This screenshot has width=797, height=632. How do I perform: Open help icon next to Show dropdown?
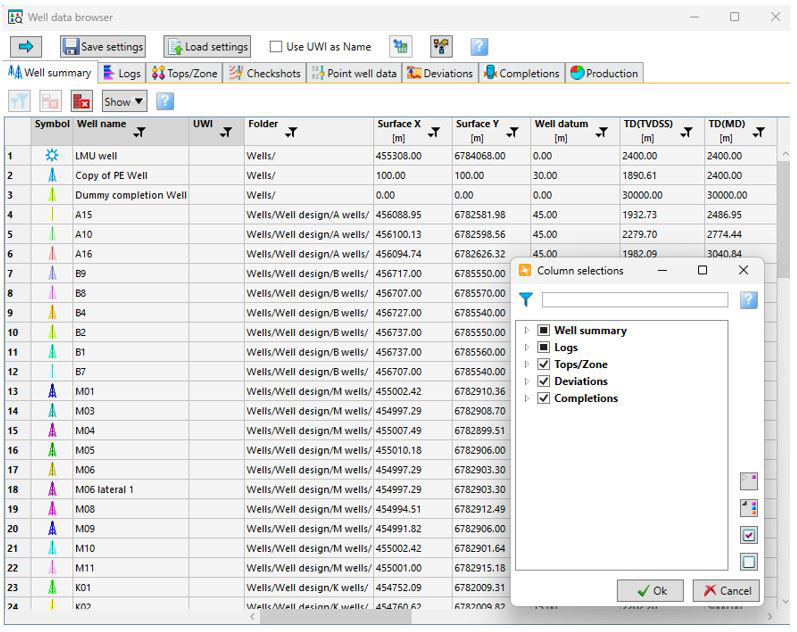point(165,101)
